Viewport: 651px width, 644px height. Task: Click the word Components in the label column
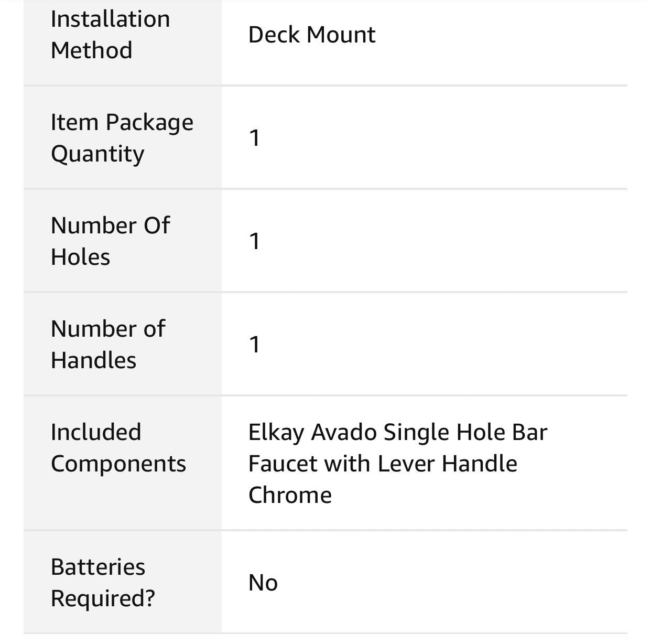pyautogui.click(x=118, y=464)
